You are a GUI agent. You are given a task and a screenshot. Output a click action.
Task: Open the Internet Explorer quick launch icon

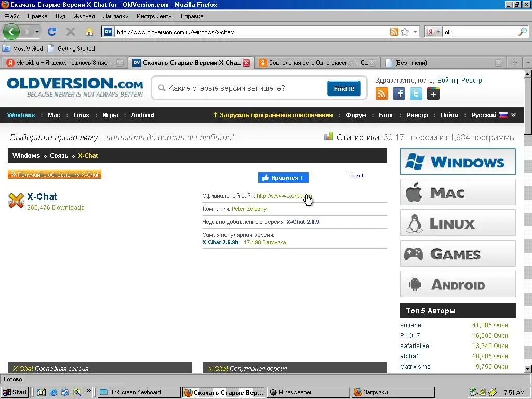pyautogui.click(x=54, y=392)
